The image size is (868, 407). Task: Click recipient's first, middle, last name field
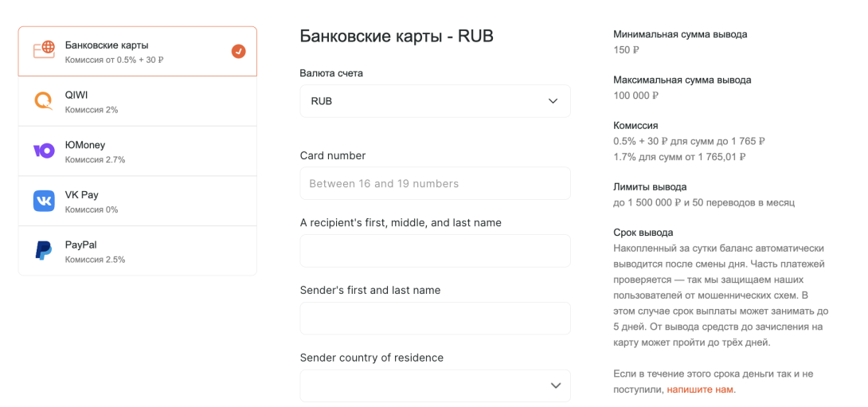[x=435, y=251]
